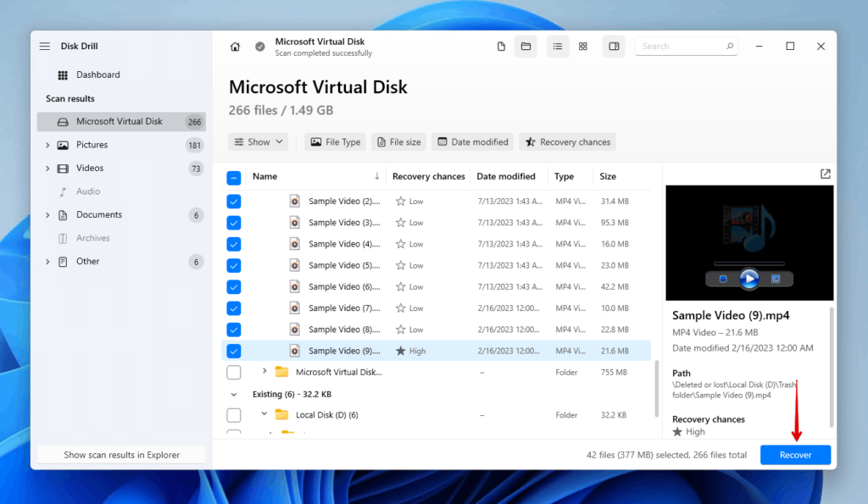Open the Documents section in sidebar

(98, 214)
